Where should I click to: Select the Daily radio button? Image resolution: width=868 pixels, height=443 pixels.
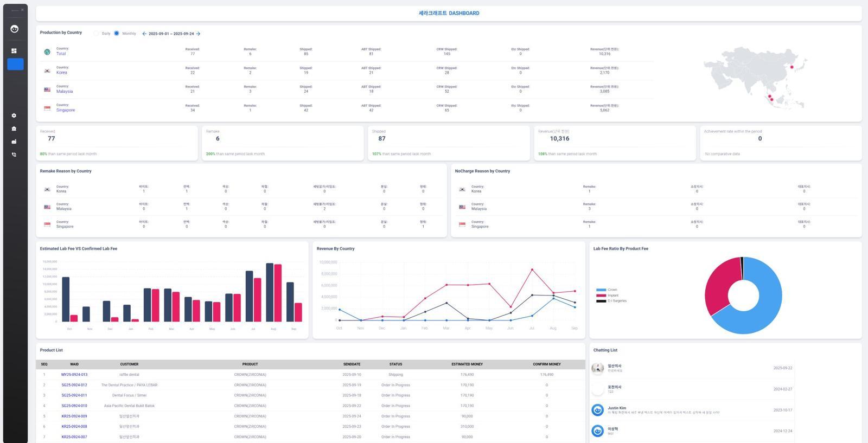(x=97, y=34)
